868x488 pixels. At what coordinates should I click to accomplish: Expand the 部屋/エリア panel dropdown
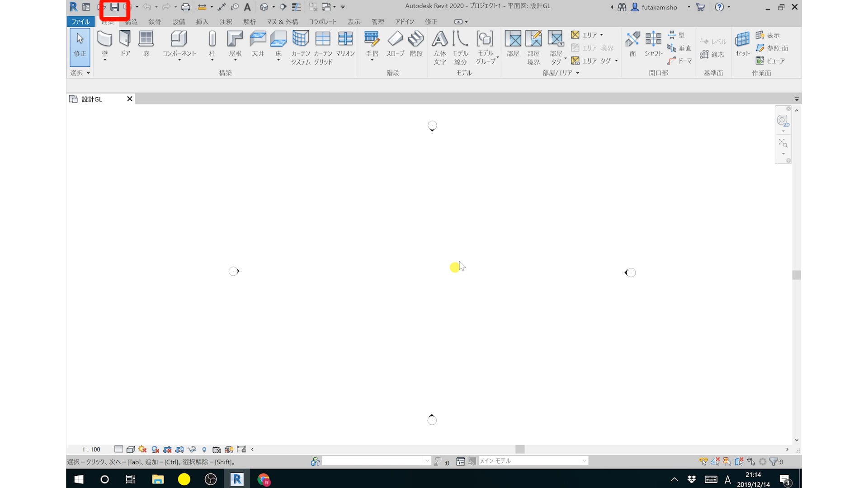point(577,73)
